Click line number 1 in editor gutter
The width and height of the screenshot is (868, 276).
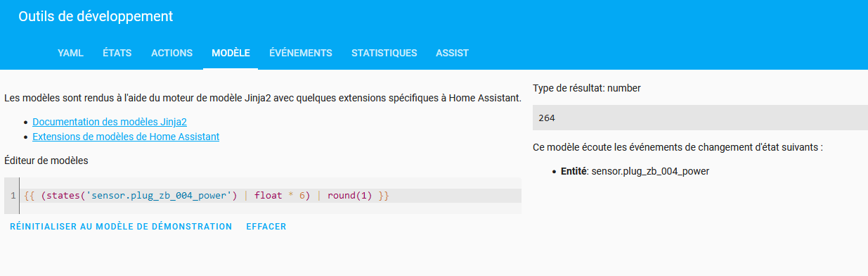click(x=13, y=195)
